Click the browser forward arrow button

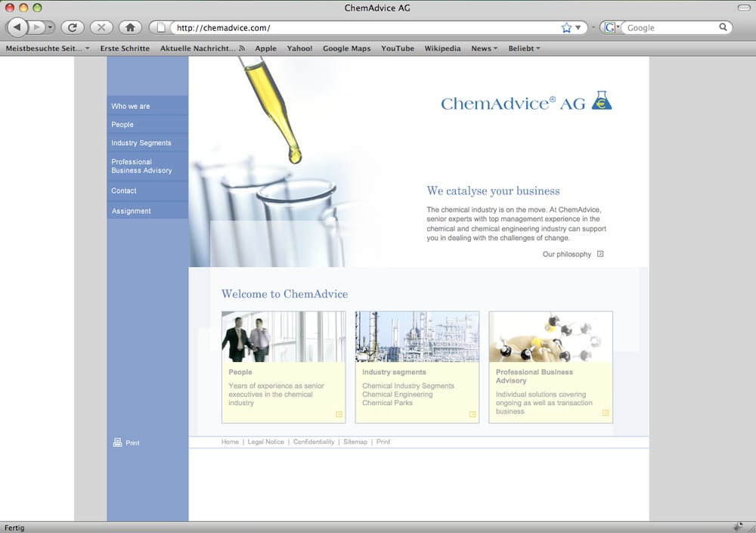tap(37, 27)
